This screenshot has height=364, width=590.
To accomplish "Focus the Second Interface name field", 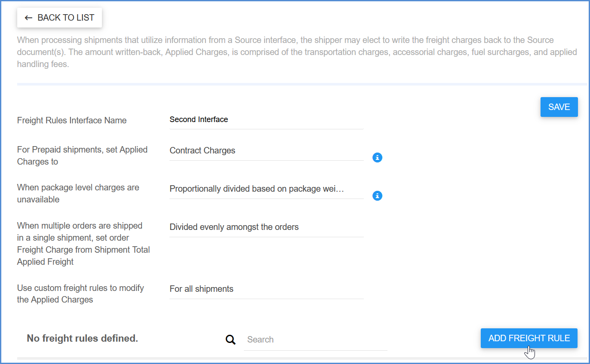I will pos(266,119).
